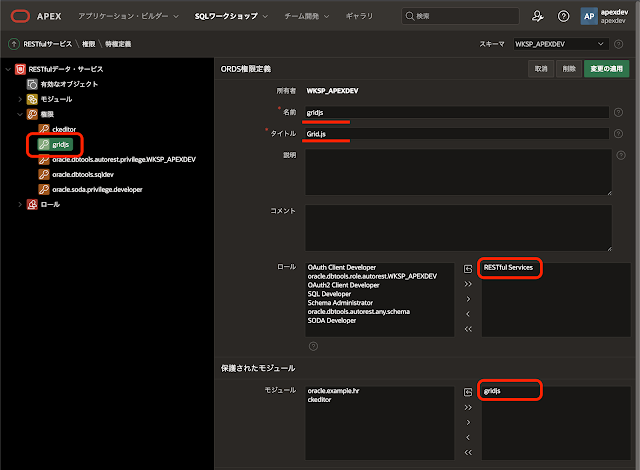Click the description text area
This screenshot has height=470, width=640.
(x=458, y=172)
